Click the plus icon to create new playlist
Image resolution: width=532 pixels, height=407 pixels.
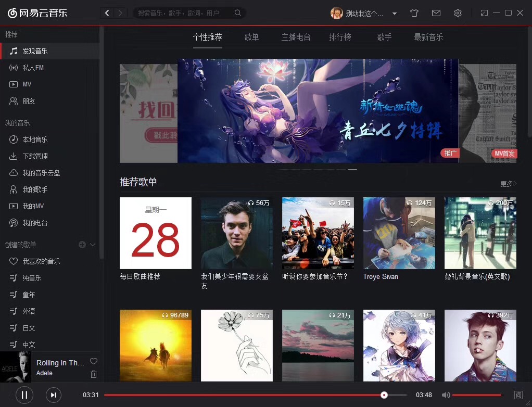[x=82, y=245]
